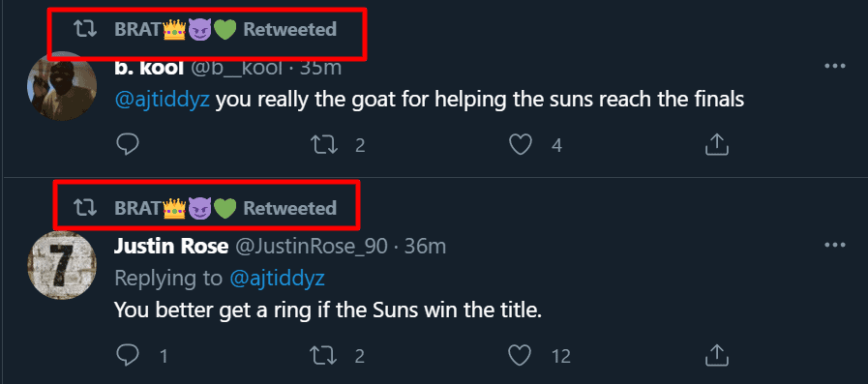Image resolution: width=868 pixels, height=384 pixels.
Task: Open tweet text about ring if Suns win
Action: tap(327, 310)
